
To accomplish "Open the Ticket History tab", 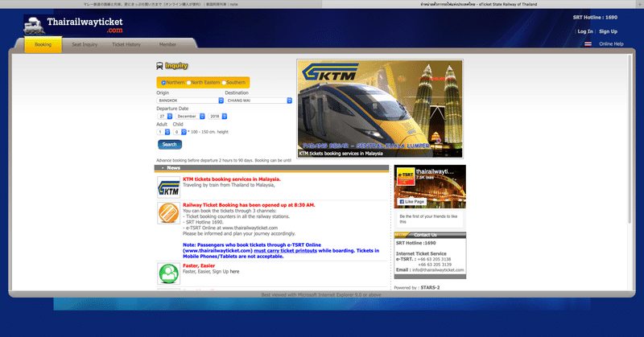I will pos(126,44).
